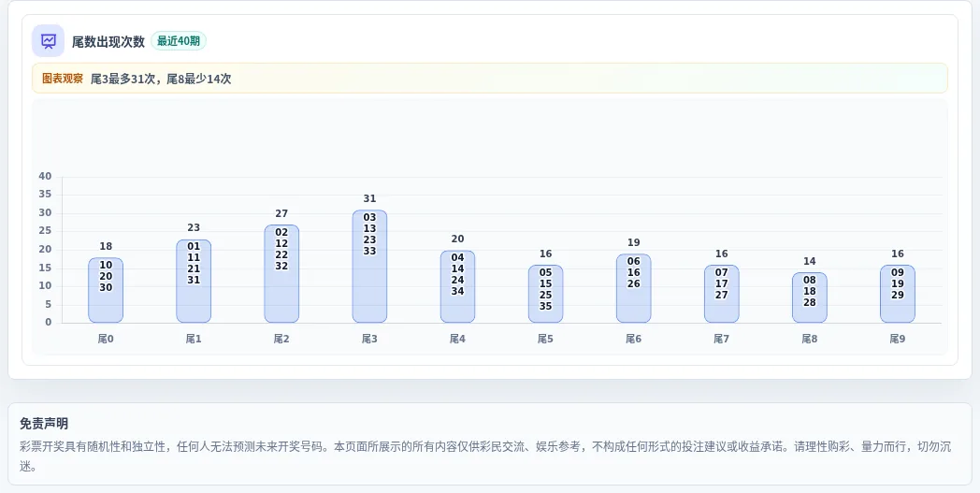Viewport: 980px width, 493px height.
Task: Click number 33 inside the 尾3 bar
Action: [x=370, y=252]
